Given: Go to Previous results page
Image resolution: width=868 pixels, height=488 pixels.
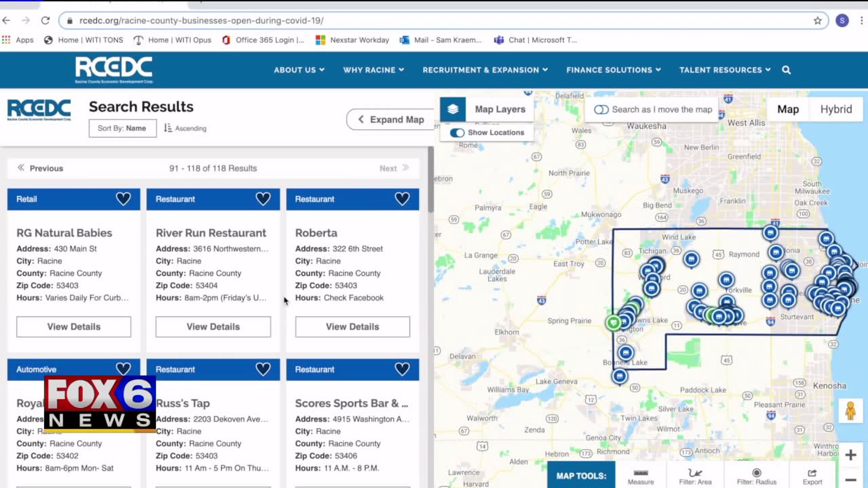Looking at the screenshot, I should pyautogui.click(x=41, y=168).
